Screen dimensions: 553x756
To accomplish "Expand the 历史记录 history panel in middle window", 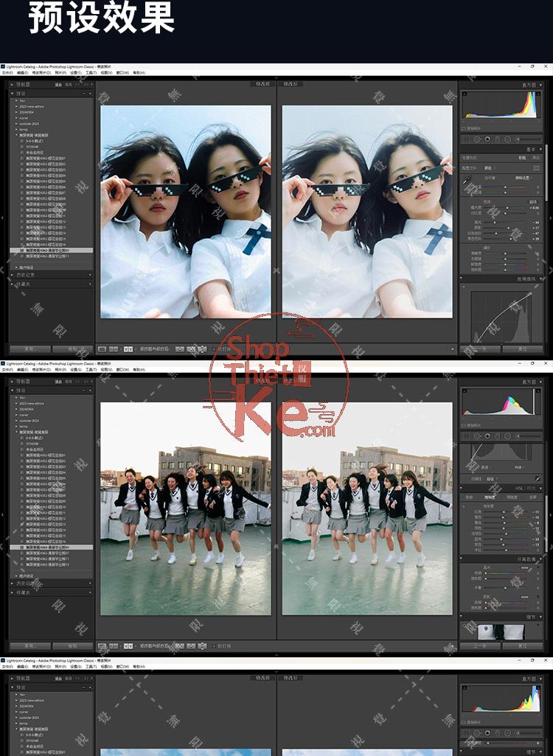I will point(13,583).
